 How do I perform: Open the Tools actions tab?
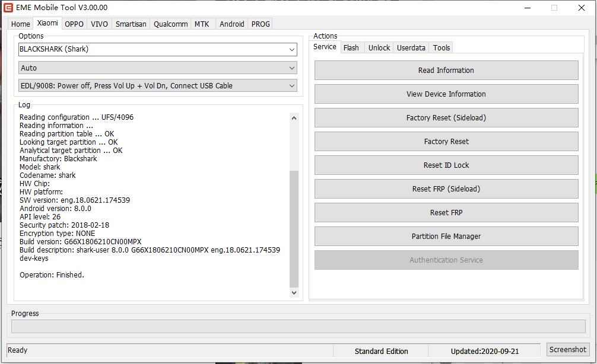[442, 47]
